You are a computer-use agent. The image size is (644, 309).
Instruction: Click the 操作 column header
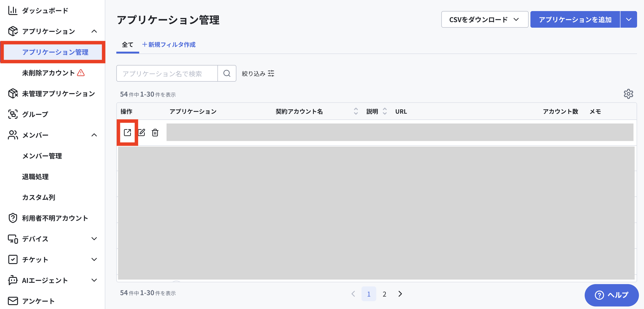click(126, 111)
